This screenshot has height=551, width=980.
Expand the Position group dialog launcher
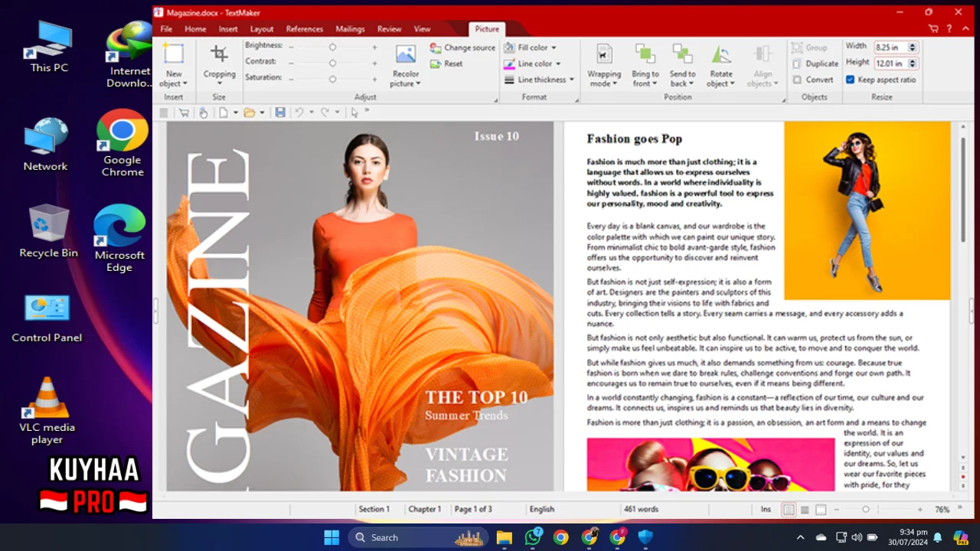(783, 99)
